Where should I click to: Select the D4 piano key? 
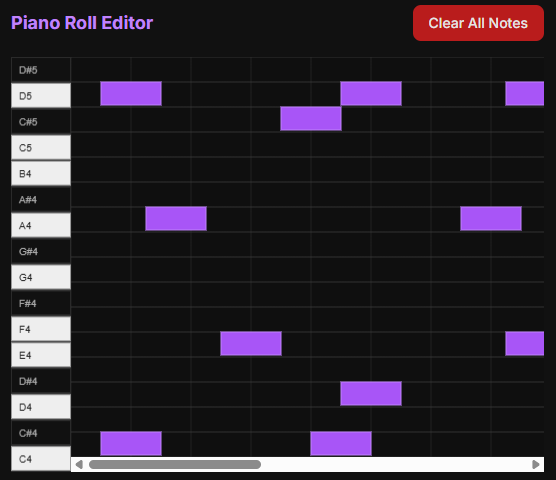(x=41, y=407)
